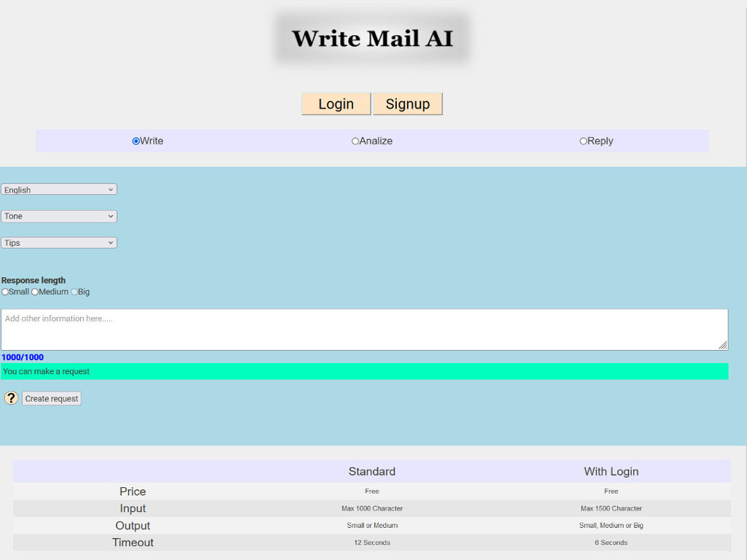Select the Reply mode radio button
Screen dimensions: 747x560
tap(583, 141)
